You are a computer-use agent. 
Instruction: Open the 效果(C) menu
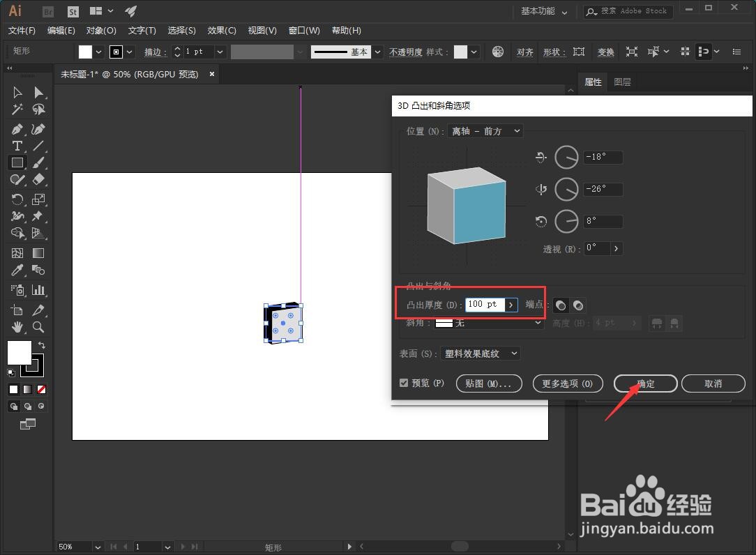[x=222, y=31]
